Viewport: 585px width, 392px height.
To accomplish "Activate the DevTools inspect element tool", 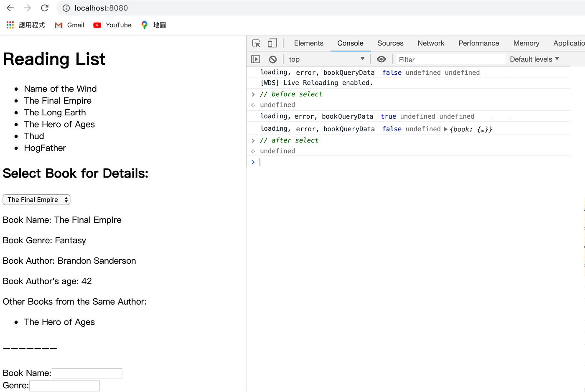I will (257, 43).
